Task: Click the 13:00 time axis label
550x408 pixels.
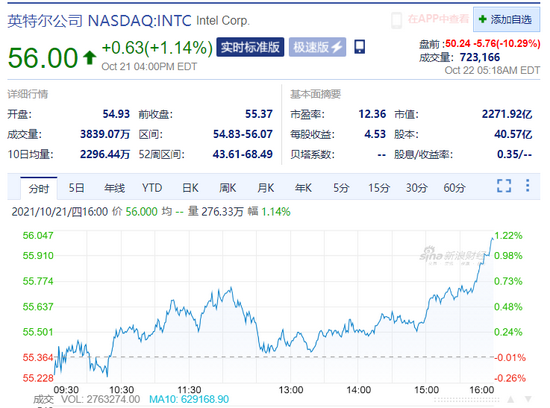Action: 291,390
